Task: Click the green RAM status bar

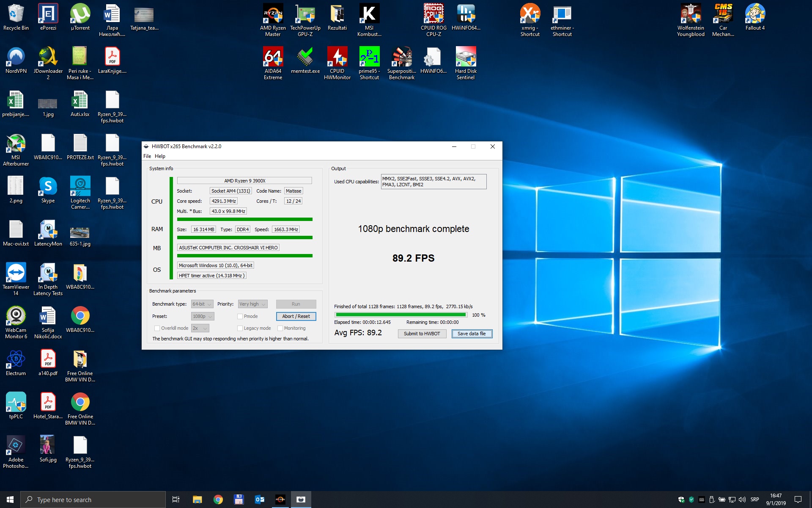Action: point(244,237)
